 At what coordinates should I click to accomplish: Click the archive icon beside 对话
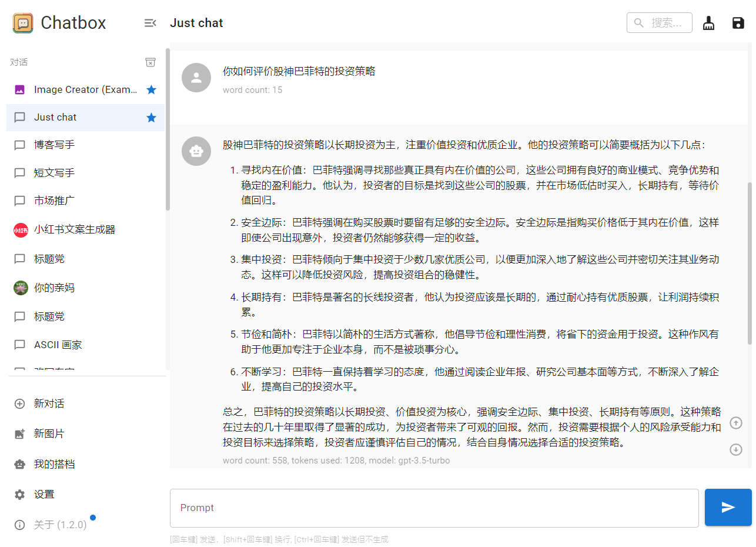coord(150,62)
